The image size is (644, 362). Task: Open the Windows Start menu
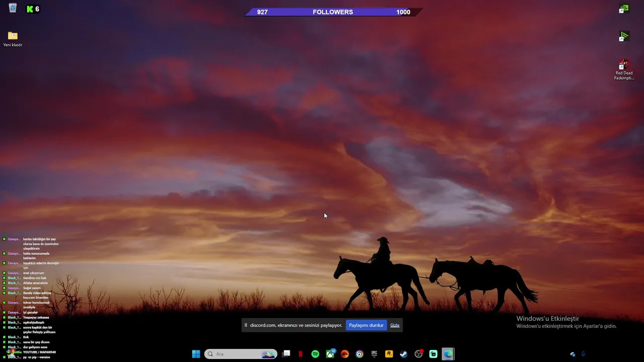(196, 354)
